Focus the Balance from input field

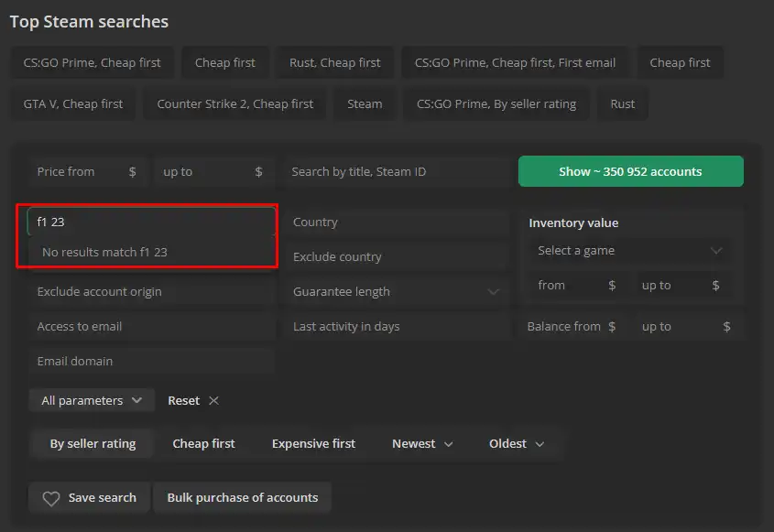(572, 327)
